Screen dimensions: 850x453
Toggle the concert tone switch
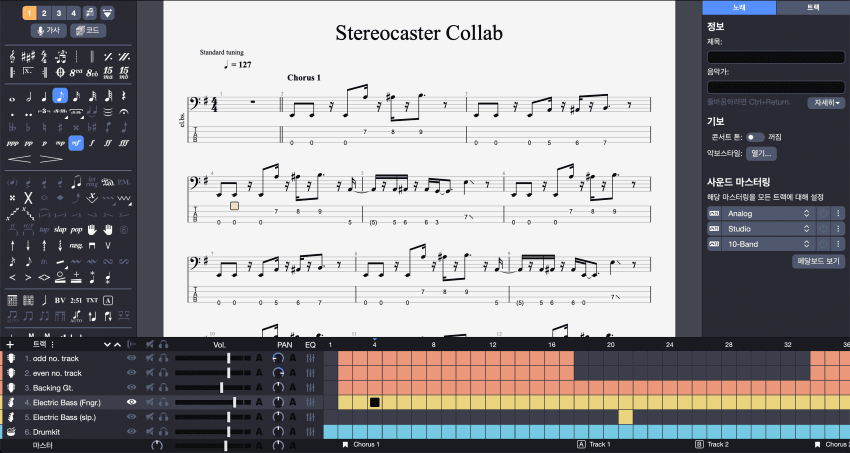(755, 137)
